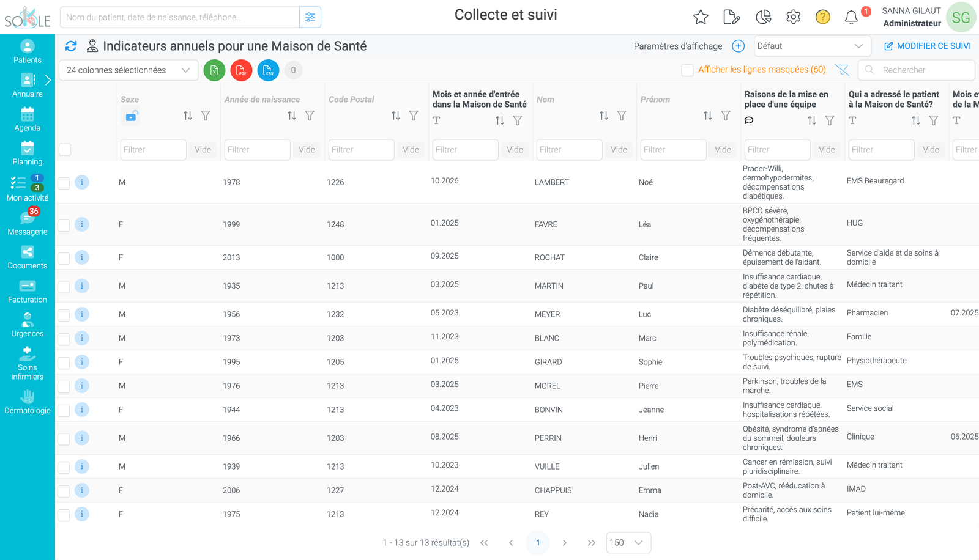
Task: Enable Afficher les lignes masquées checkbox
Action: pos(687,70)
